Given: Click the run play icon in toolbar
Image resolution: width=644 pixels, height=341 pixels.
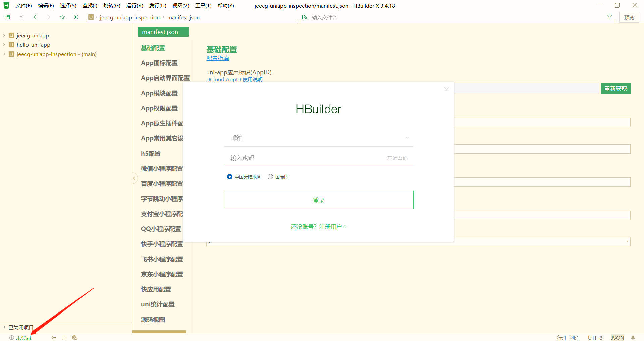Looking at the screenshot, I should coord(76,17).
